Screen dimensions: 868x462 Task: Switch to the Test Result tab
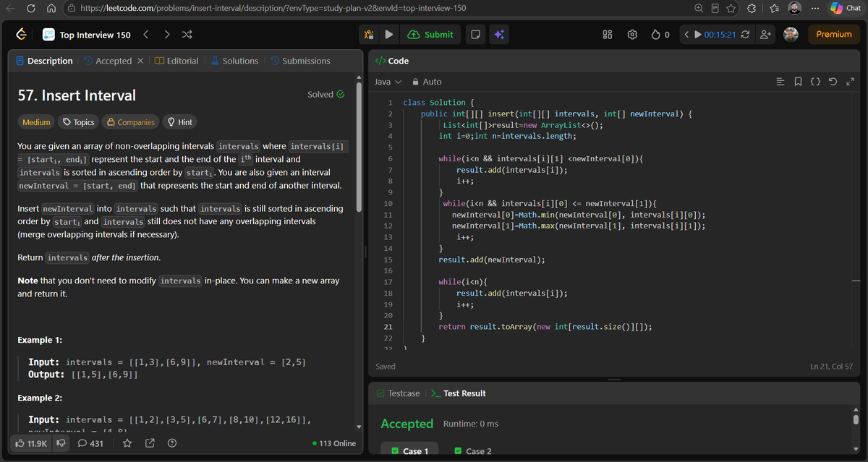tap(459, 393)
